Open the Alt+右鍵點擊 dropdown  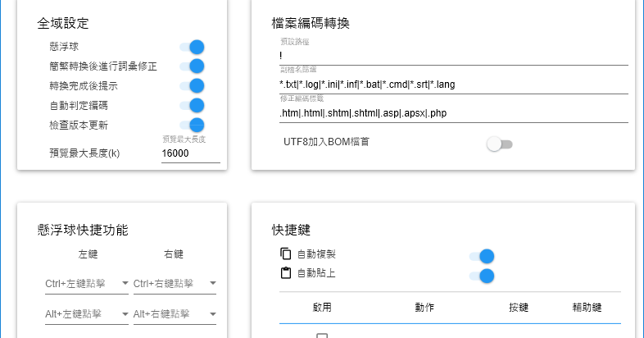[x=175, y=314]
